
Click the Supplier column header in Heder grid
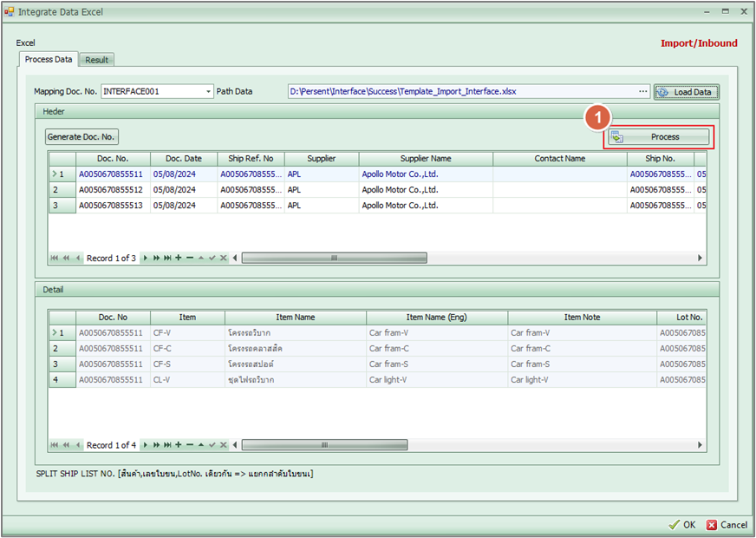(320, 159)
